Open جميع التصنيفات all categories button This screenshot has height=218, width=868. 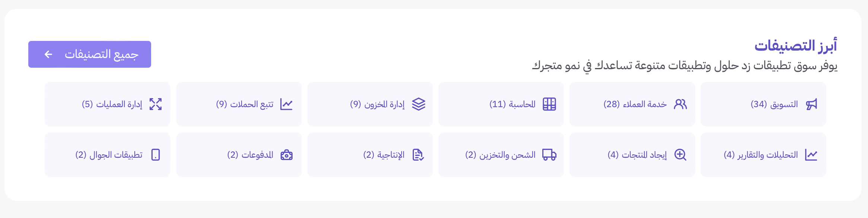[90, 54]
